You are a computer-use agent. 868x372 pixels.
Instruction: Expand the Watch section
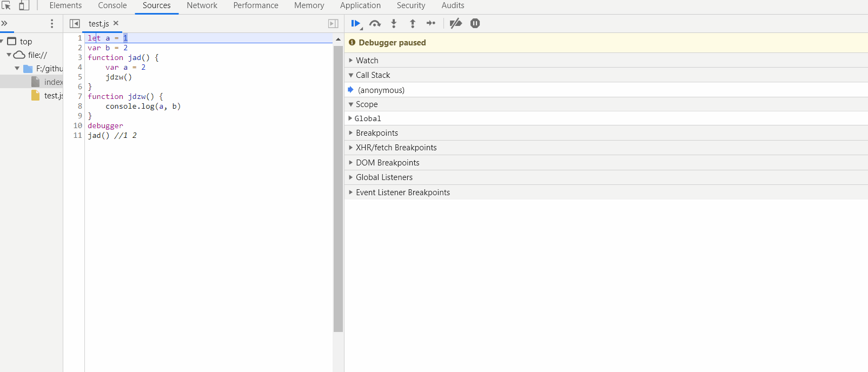point(606,60)
